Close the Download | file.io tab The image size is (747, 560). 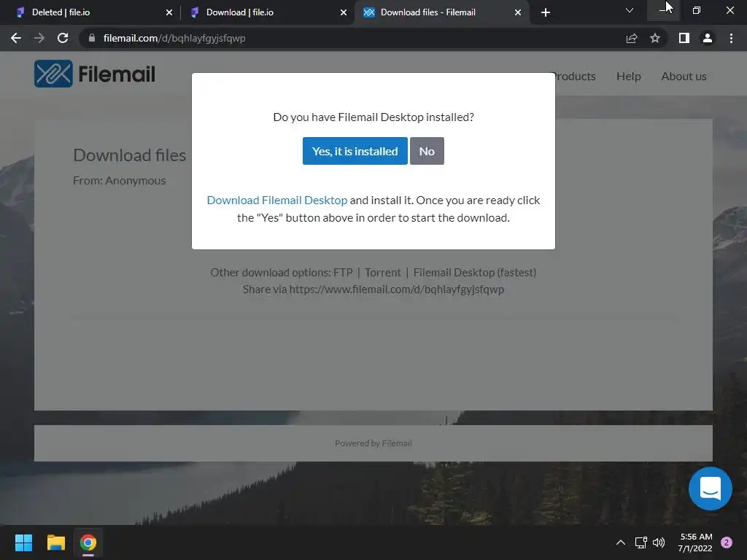click(x=344, y=12)
